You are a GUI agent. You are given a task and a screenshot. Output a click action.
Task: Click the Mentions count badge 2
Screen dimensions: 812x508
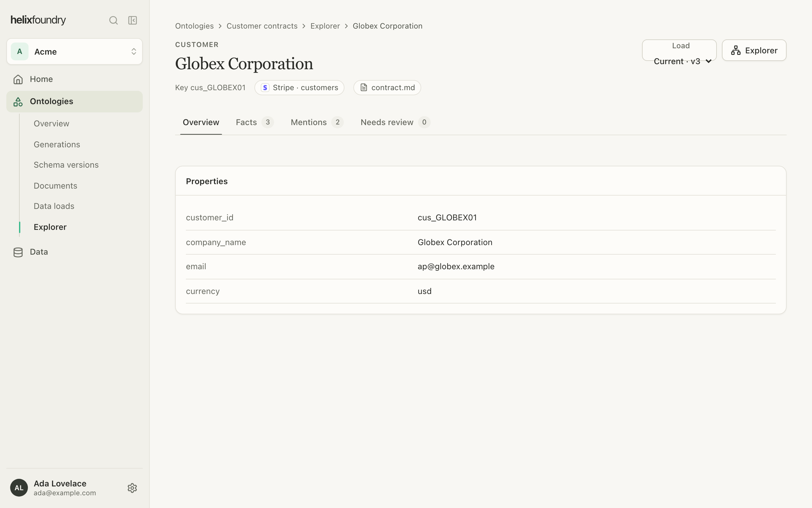(x=337, y=122)
